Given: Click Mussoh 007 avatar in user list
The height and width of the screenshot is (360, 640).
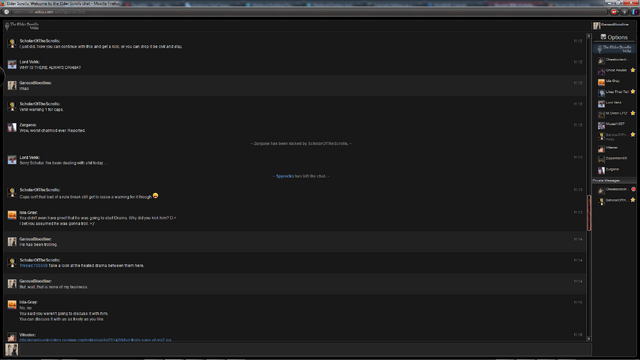Looking at the screenshot, I should click(601, 125).
